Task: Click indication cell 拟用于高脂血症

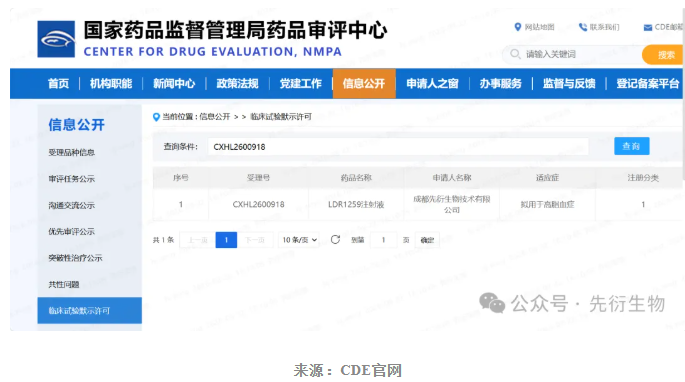Action: tap(547, 204)
